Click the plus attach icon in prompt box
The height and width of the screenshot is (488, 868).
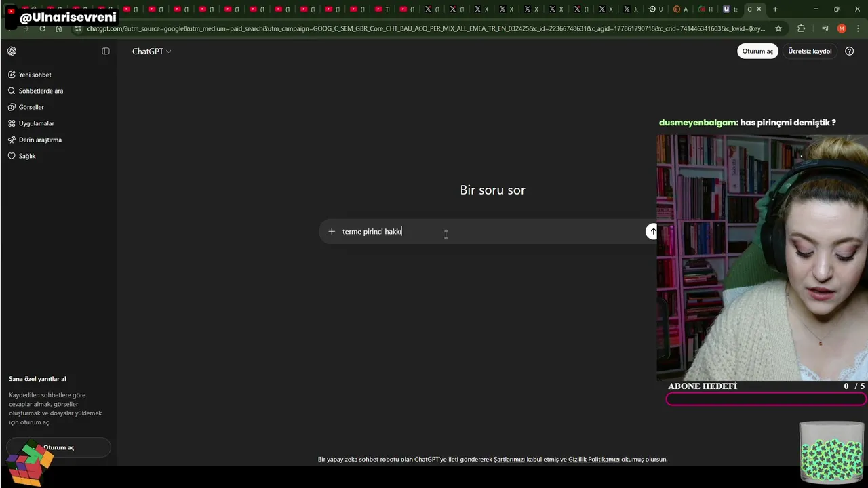click(332, 232)
